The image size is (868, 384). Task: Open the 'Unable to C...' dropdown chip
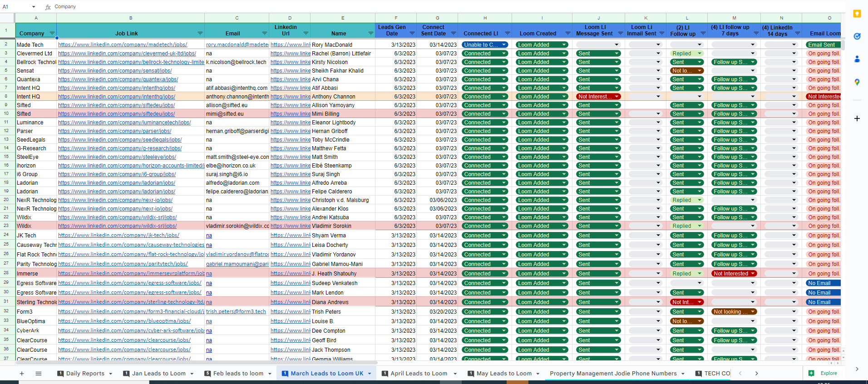pyautogui.click(x=485, y=45)
